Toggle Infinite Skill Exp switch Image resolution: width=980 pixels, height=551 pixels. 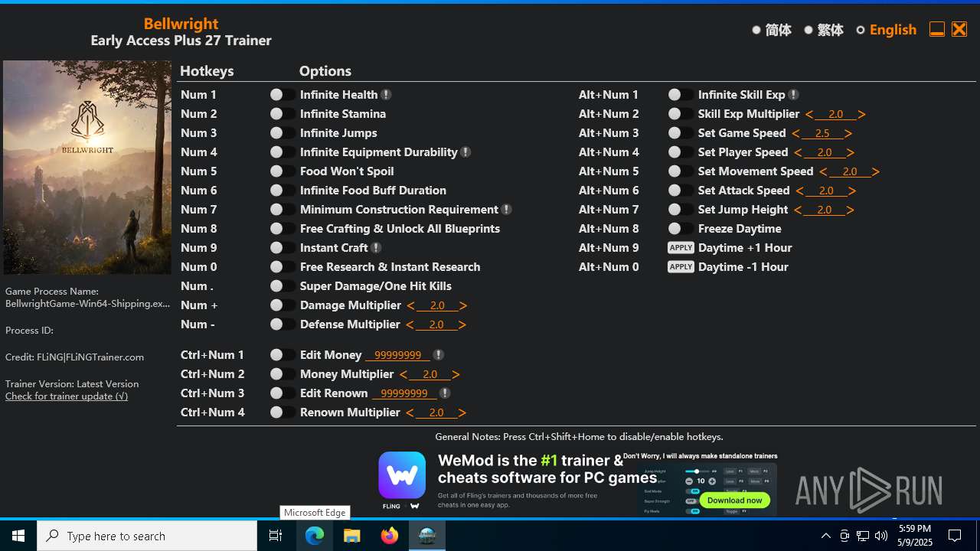click(681, 95)
